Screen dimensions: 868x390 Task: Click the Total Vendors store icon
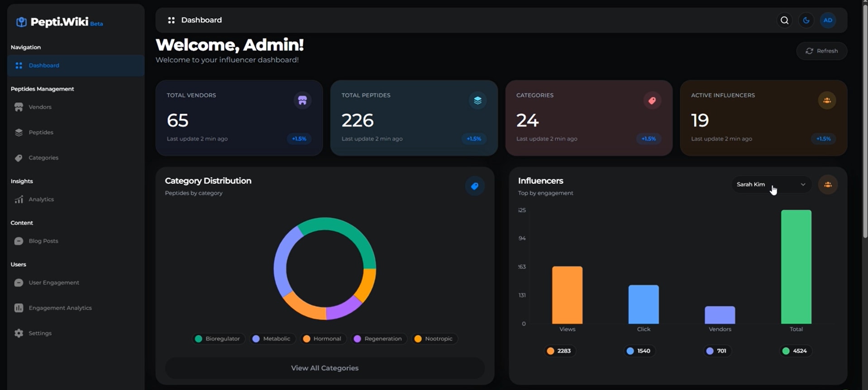302,100
